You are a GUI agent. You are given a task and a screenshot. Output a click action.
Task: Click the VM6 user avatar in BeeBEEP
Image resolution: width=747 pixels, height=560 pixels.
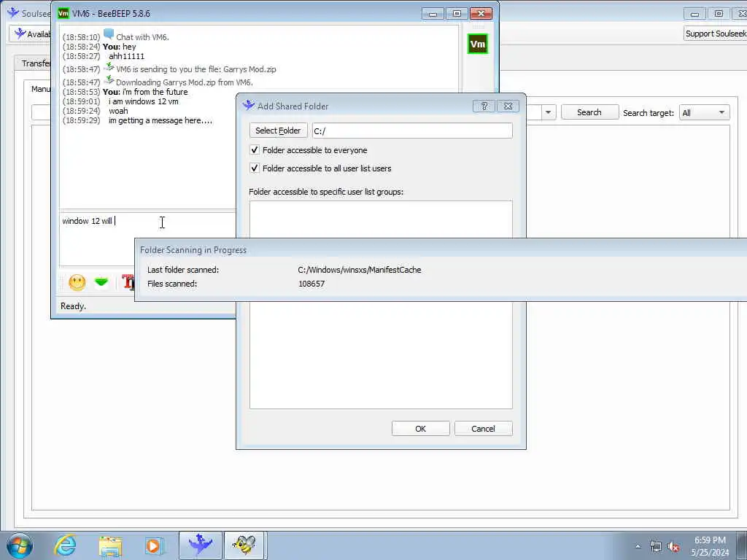pos(477,44)
